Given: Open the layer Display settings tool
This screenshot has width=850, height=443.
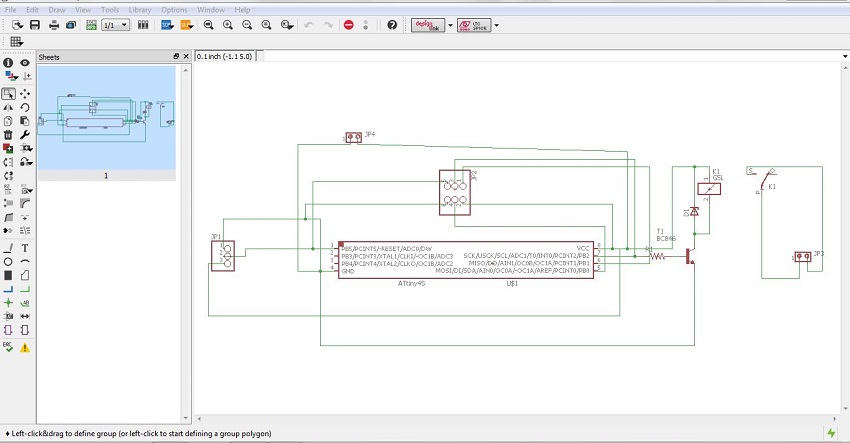Looking at the screenshot, I should coord(10,76).
